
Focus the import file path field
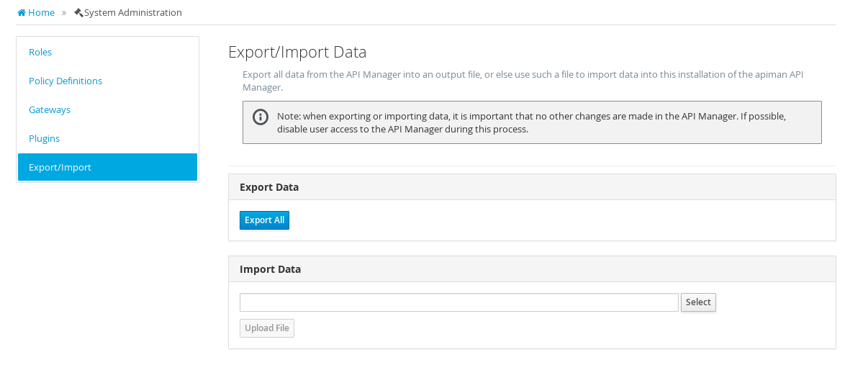tap(458, 302)
